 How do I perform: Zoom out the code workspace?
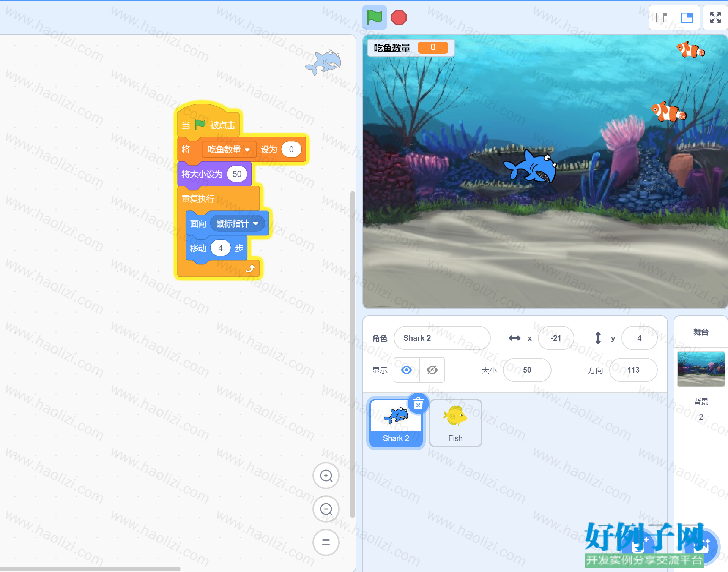pyautogui.click(x=326, y=509)
